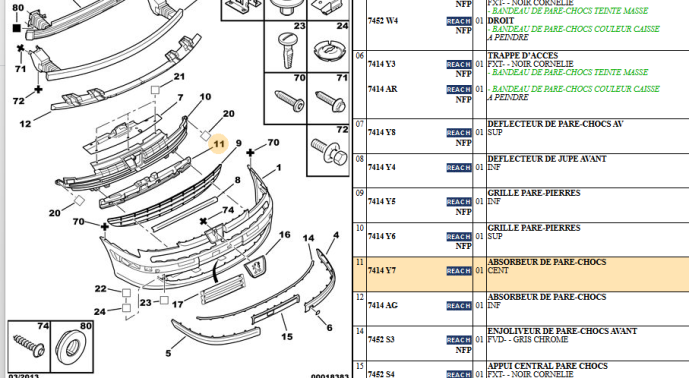The image size is (689, 378).
Task: Click diagram callout number 4
Action: 336,235
